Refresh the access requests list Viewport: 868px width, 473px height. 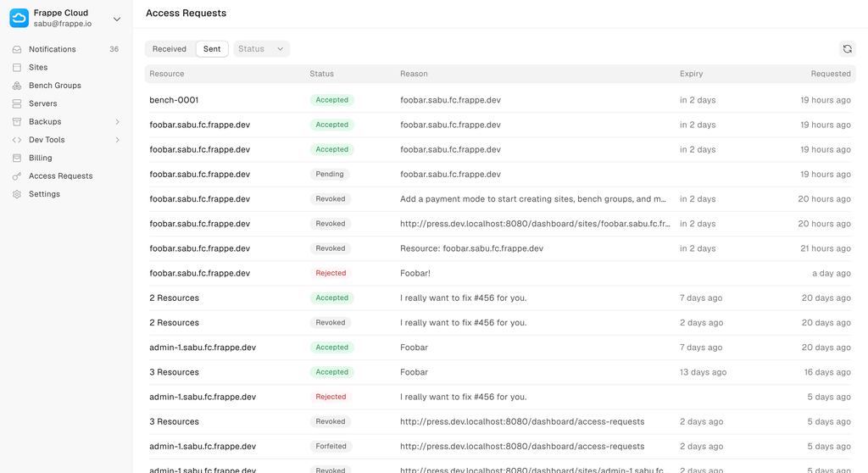pyautogui.click(x=847, y=49)
